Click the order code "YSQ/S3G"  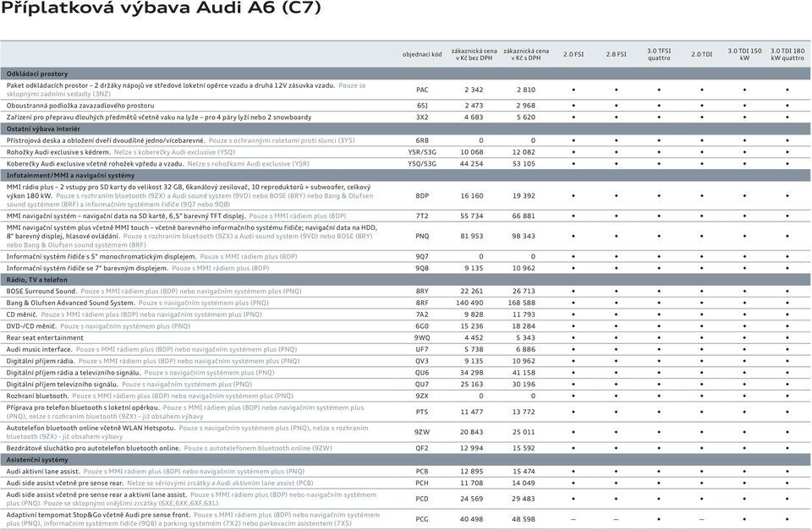tap(422, 163)
